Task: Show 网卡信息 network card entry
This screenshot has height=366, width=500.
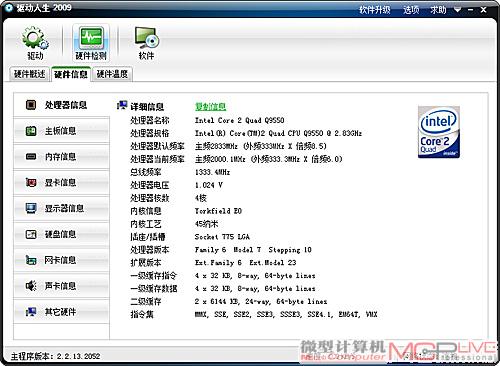Action: coord(62,260)
